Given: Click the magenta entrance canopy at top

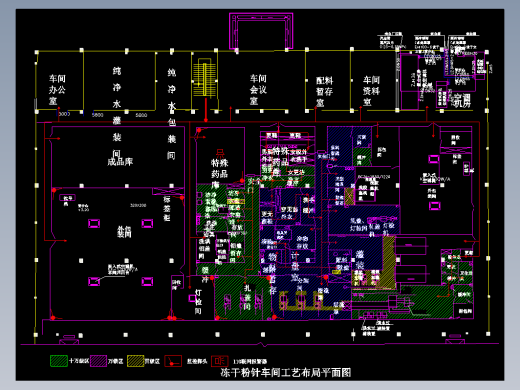Looking at the screenshot, I should (261, 31).
